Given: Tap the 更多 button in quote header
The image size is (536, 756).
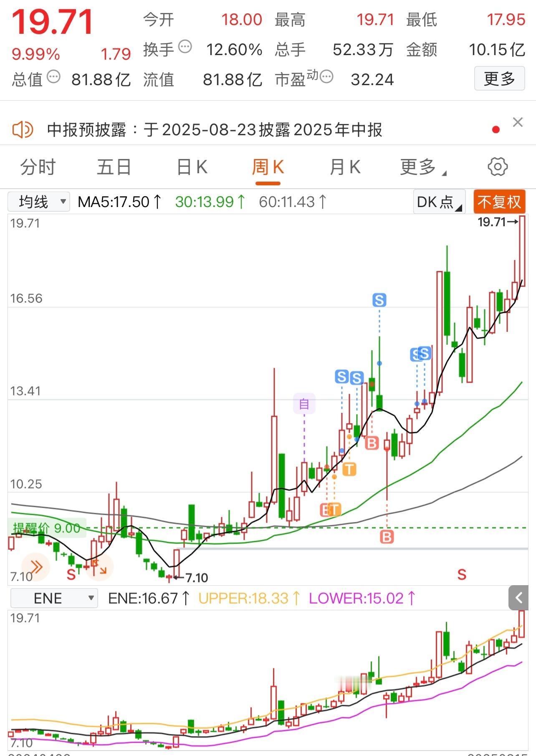Looking at the screenshot, I should coord(499,78).
